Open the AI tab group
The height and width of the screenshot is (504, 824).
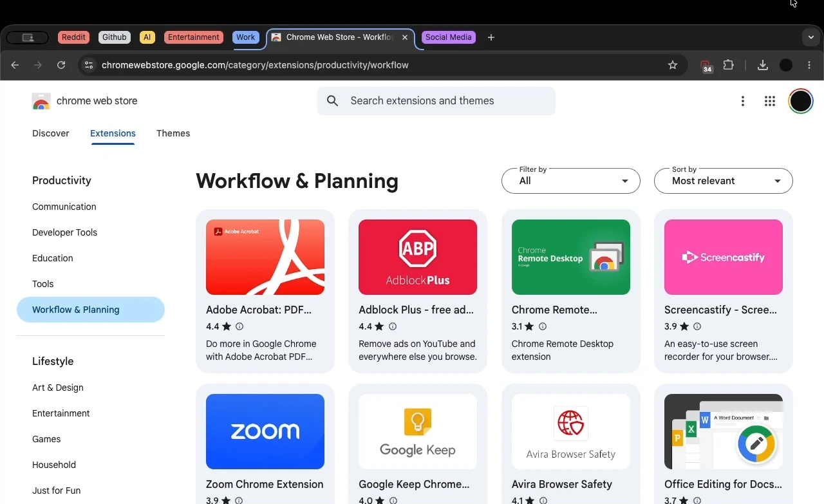(x=147, y=37)
